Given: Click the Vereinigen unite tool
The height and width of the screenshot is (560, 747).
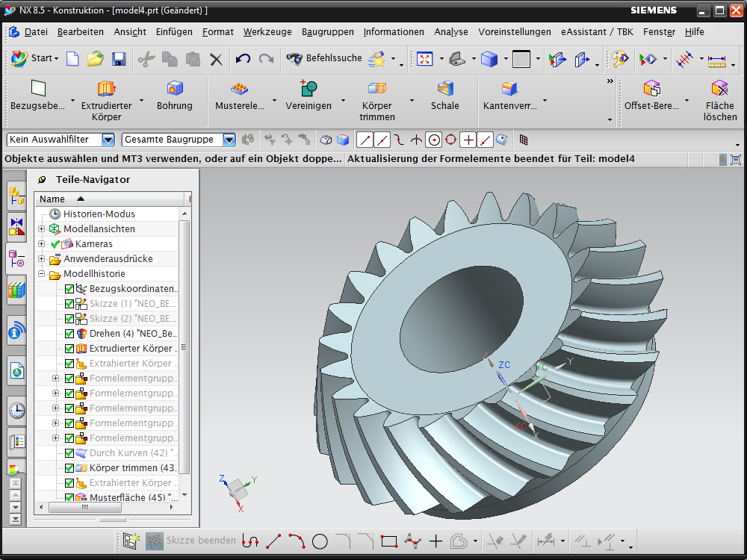Looking at the screenshot, I should pos(309,90).
